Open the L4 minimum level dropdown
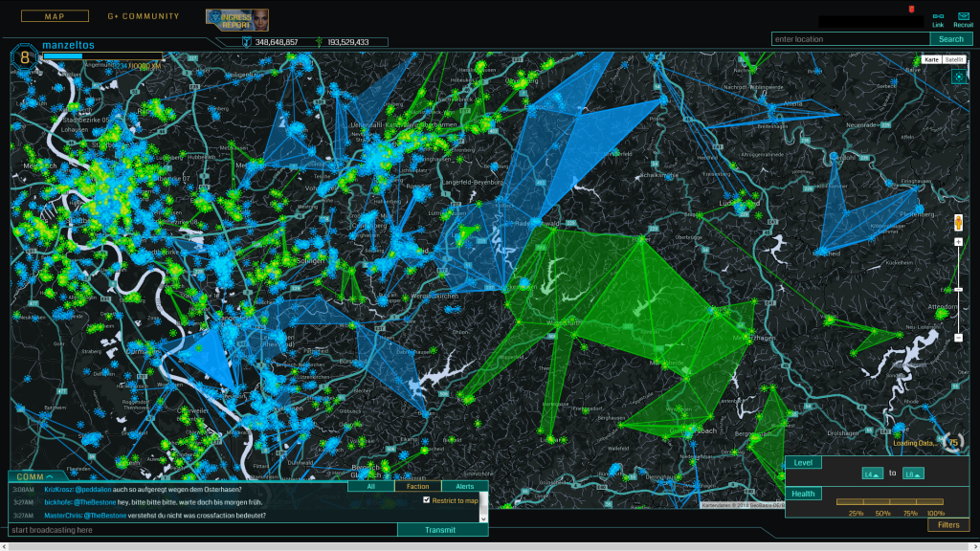980x551 pixels. pyautogui.click(x=872, y=473)
